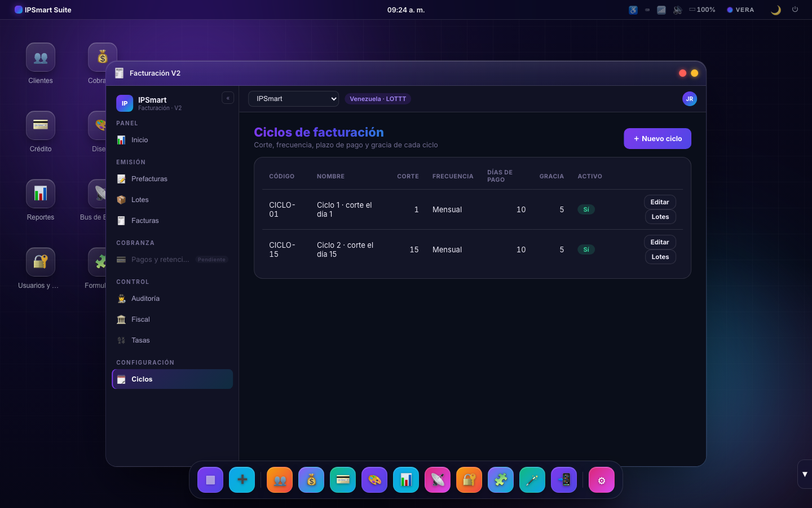Open the bar chart app in dock
This screenshot has height=508, width=812.
pos(406,480)
